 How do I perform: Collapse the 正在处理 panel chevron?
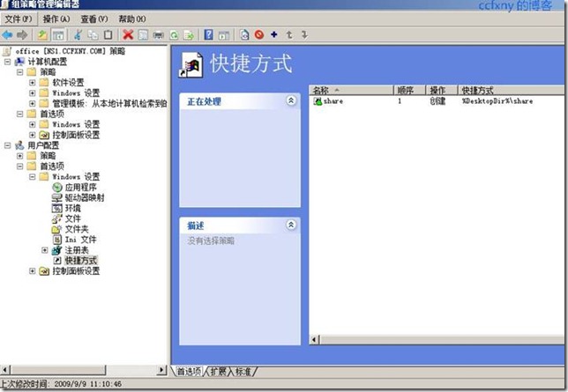point(291,100)
